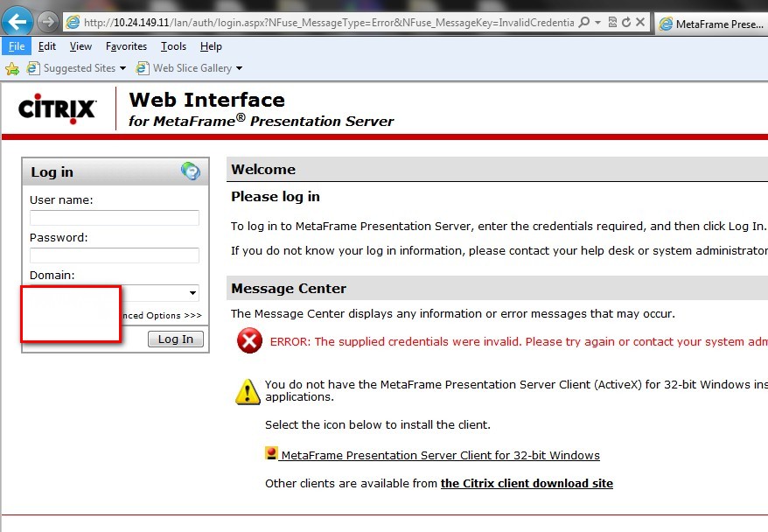The image size is (768, 532).
Task: Expand Advanced Options >>> link
Action: [x=162, y=316]
